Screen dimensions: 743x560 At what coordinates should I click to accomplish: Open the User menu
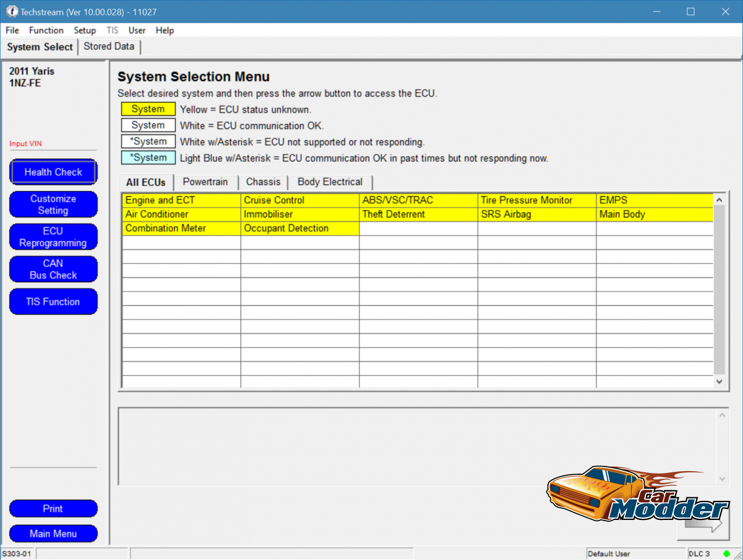pos(137,30)
